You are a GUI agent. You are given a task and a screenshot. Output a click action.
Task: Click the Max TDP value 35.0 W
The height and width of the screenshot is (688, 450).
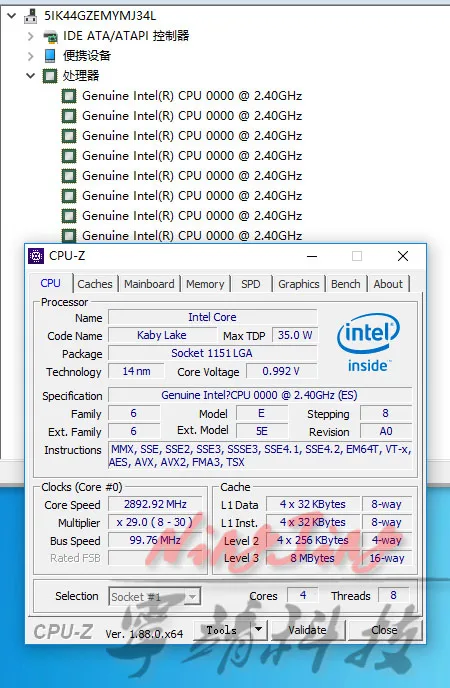tap(295, 335)
